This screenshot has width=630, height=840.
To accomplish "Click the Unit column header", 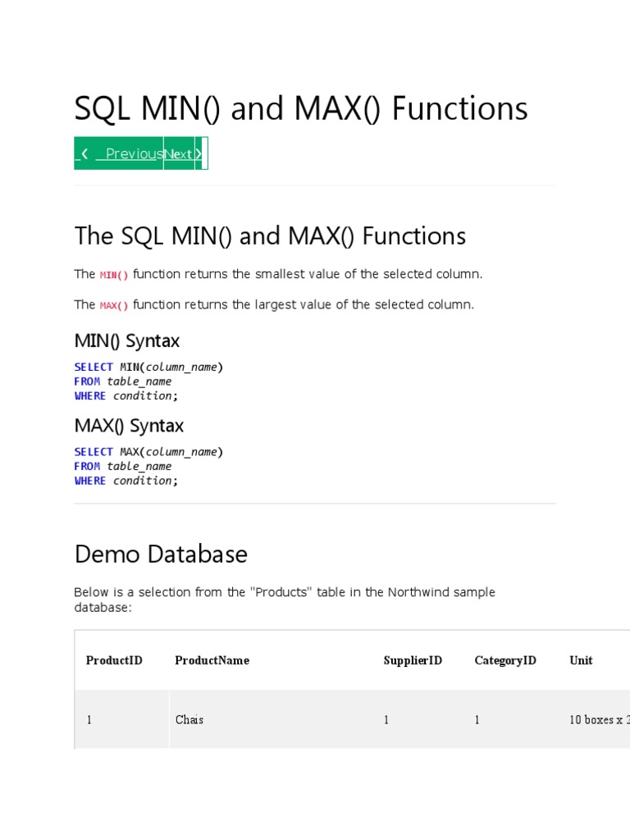I will tap(581, 660).
